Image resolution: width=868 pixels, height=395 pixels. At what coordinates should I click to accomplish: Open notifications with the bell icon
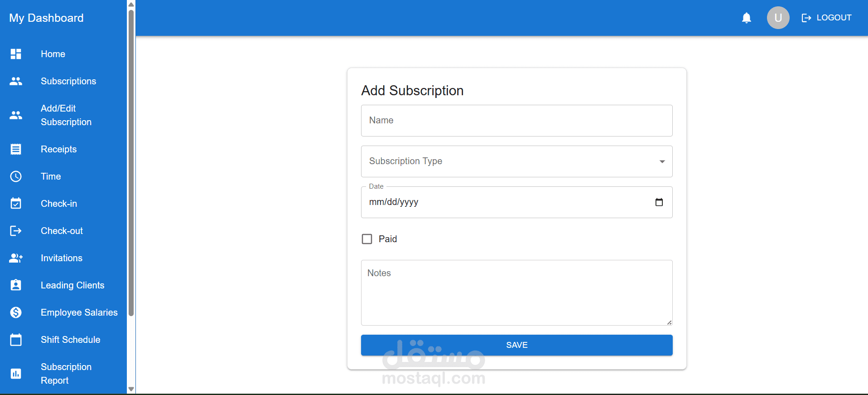747,18
